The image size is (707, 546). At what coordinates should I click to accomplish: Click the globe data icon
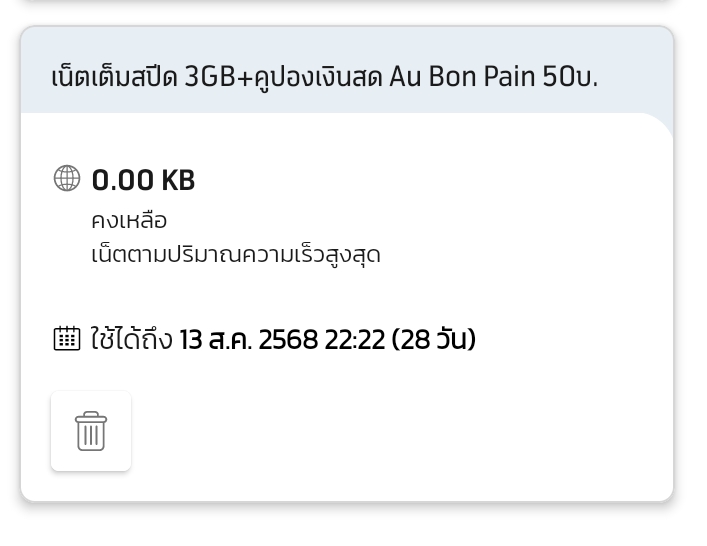point(67,179)
